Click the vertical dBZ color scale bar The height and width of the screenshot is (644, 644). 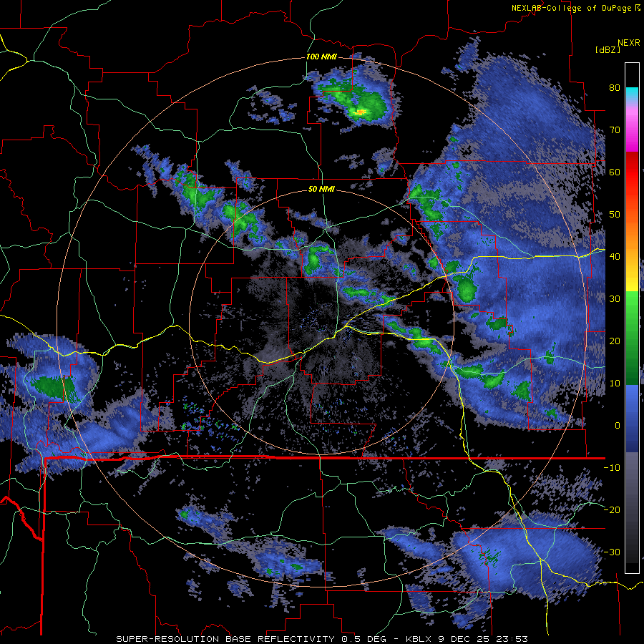click(632, 318)
